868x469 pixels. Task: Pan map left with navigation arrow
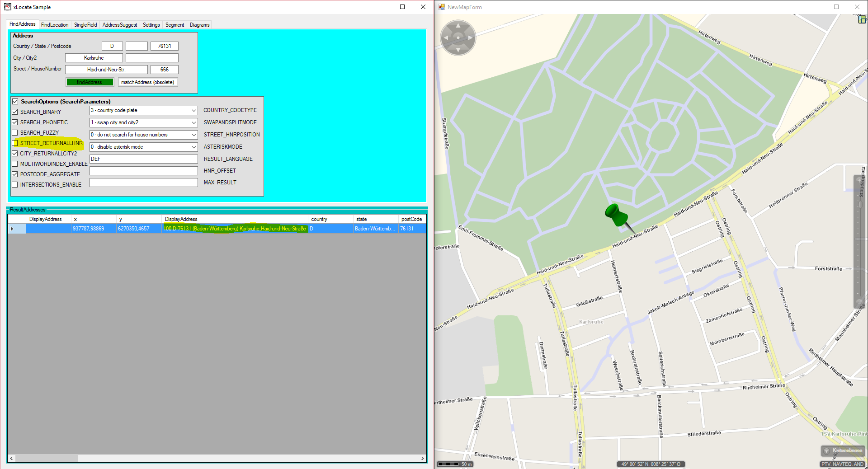446,38
